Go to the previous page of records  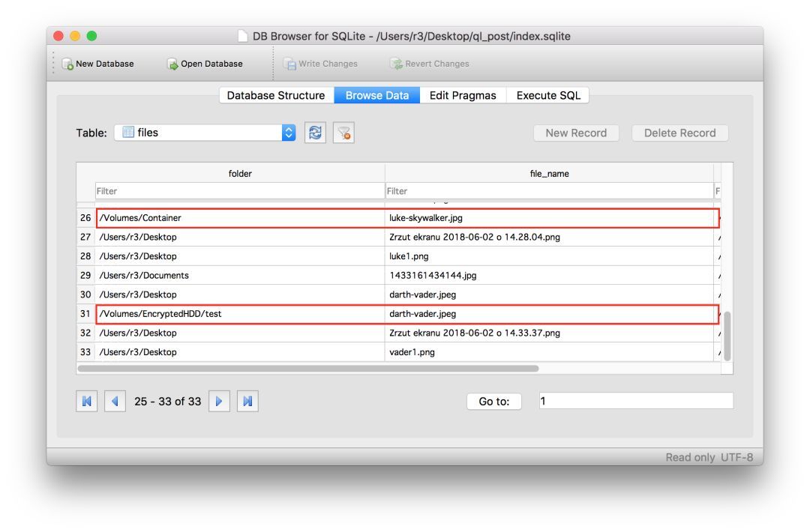(x=115, y=401)
